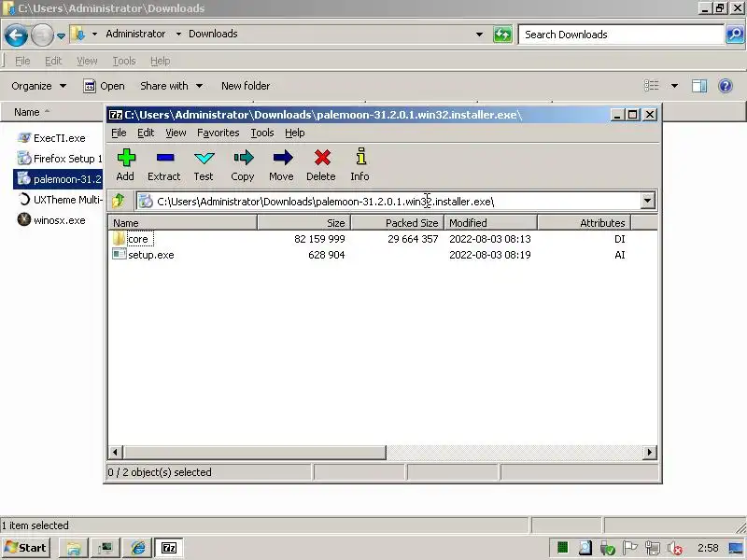Open the Explorer Tools menu

[x=124, y=61]
